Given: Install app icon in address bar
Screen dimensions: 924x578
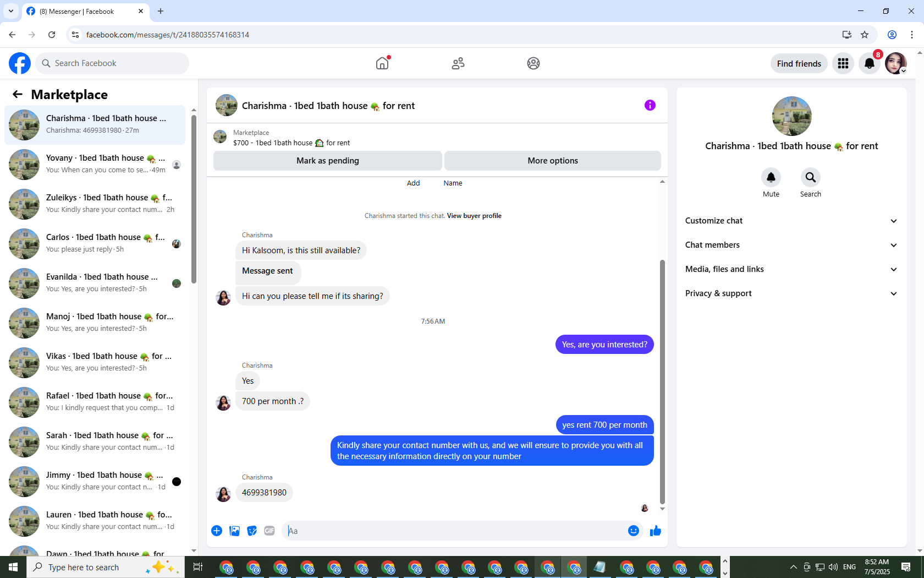Looking at the screenshot, I should click(846, 35).
